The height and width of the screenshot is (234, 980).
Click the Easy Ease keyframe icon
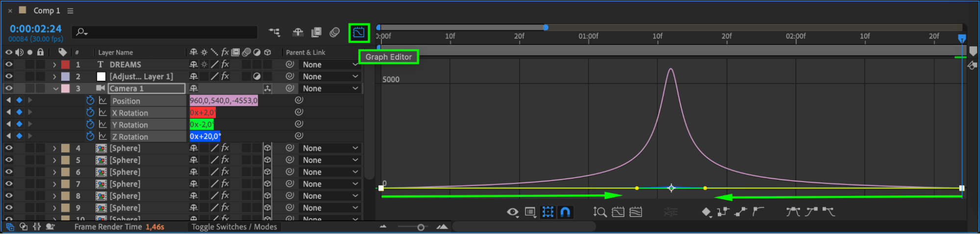(x=793, y=211)
